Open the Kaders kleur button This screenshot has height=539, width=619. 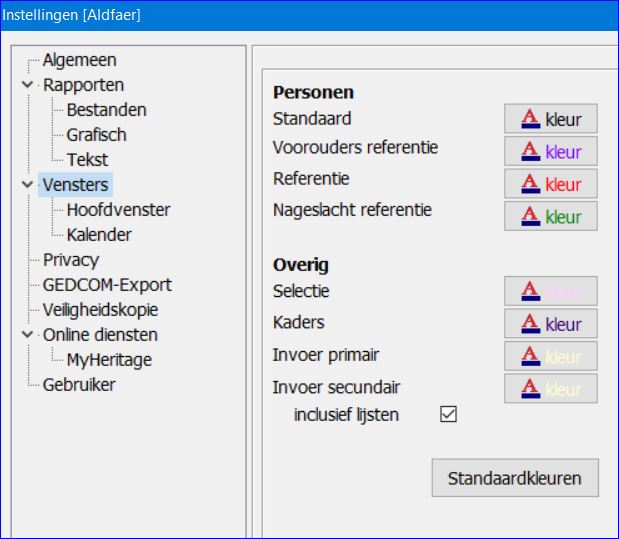(550, 324)
